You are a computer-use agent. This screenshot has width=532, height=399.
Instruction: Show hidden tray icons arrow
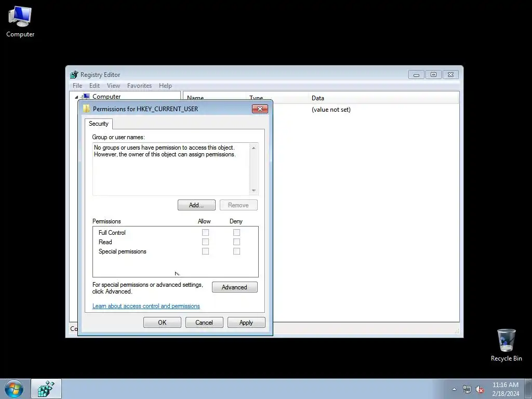click(x=454, y=389)
